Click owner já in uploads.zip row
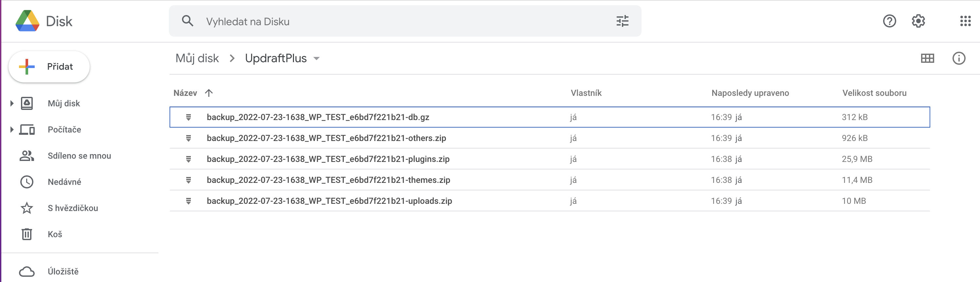The image size is (980, 282). point(573,201)
